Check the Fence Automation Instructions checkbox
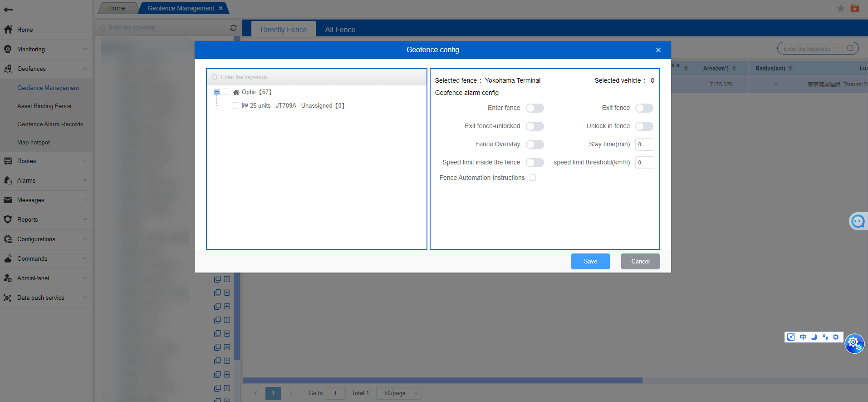This screenshot has height=402, width=868. [533, 178]
